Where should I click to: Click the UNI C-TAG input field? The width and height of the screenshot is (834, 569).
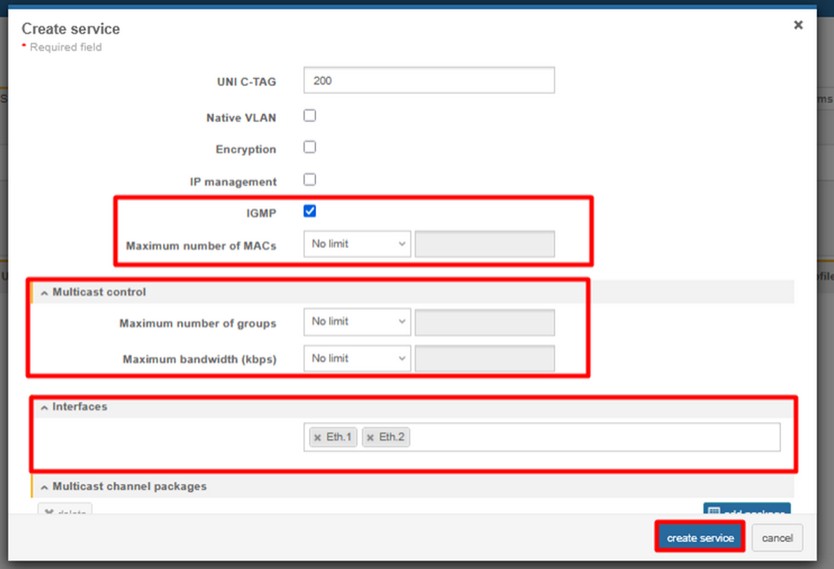(429, 81)
